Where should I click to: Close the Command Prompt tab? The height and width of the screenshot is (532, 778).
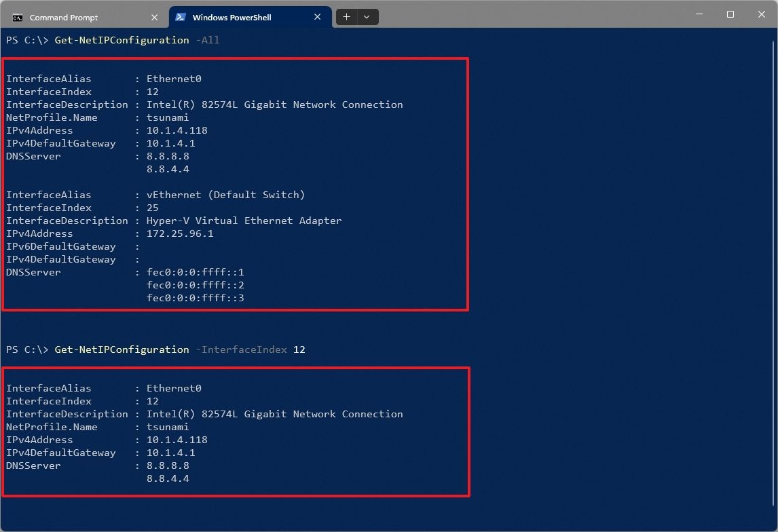pos(154,17)
